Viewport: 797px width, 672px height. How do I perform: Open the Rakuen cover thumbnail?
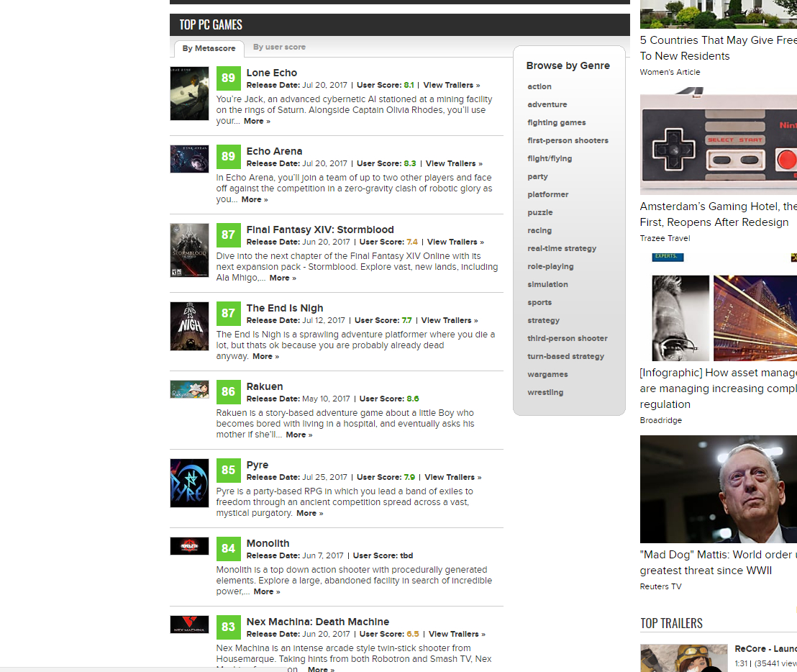[189, 389]
